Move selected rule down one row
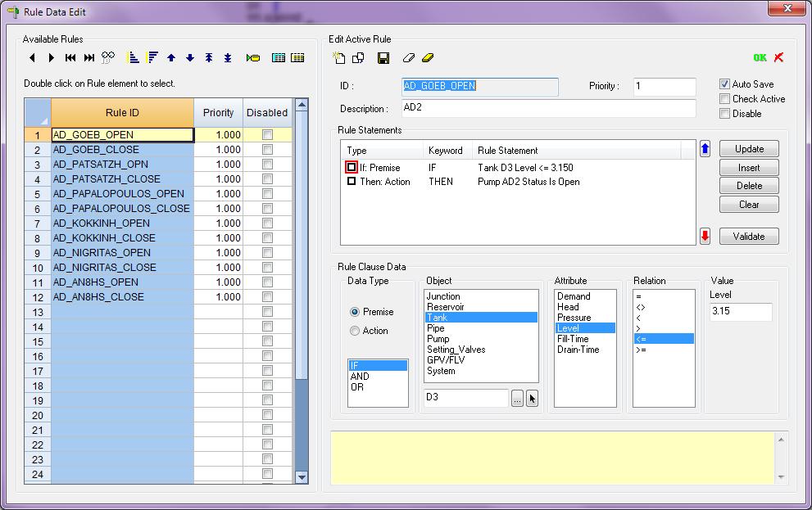Screen dimensions: 812x510 [190, 58]
